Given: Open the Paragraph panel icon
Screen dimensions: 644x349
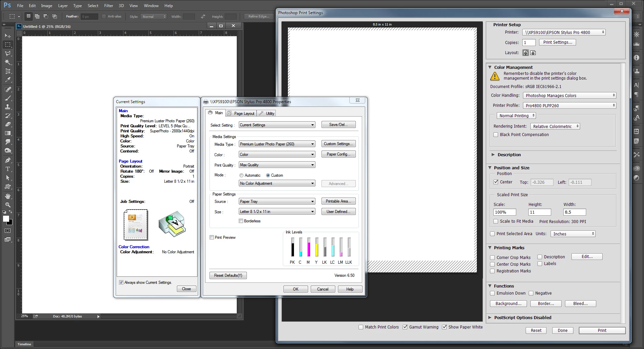Looking at the screenshot, I should point(636,95).
